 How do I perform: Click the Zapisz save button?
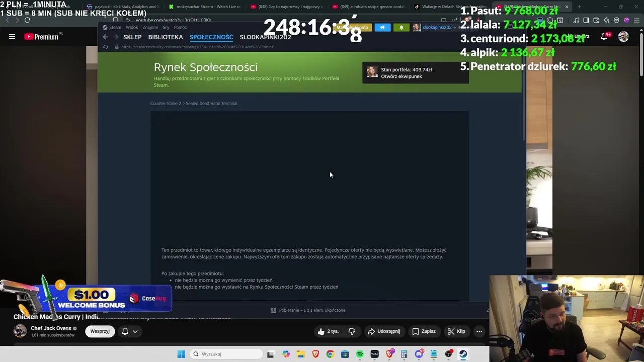click(x=424, y=331)
